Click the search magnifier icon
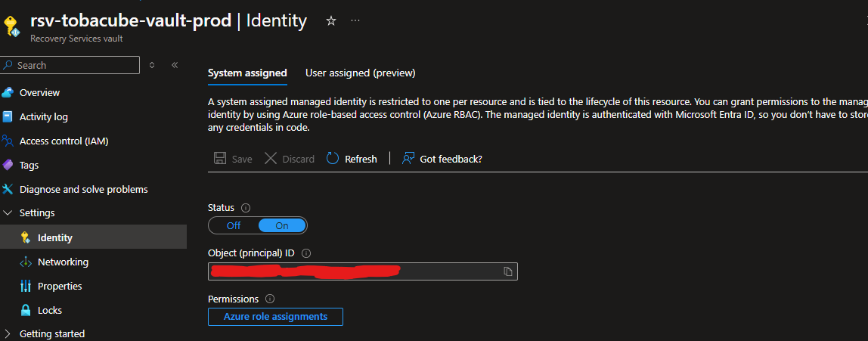 click(x=8, y=65)
